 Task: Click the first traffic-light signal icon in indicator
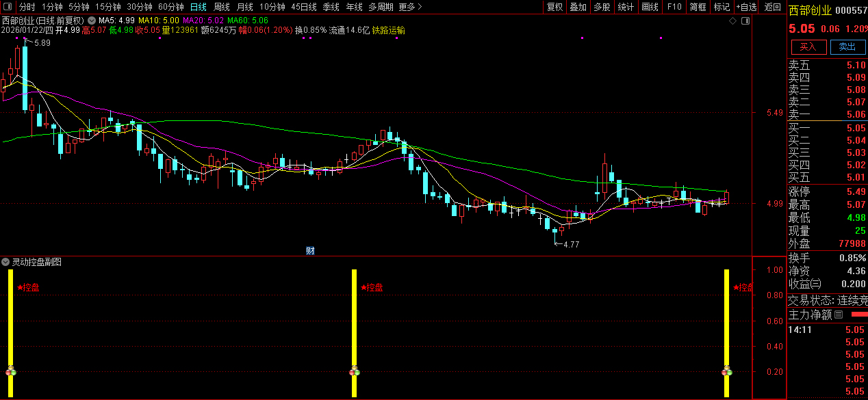(x=10, y=371)
